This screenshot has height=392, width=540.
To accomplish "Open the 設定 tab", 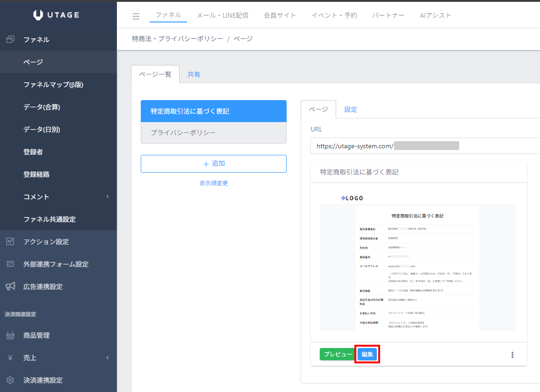I will (351, 109).
